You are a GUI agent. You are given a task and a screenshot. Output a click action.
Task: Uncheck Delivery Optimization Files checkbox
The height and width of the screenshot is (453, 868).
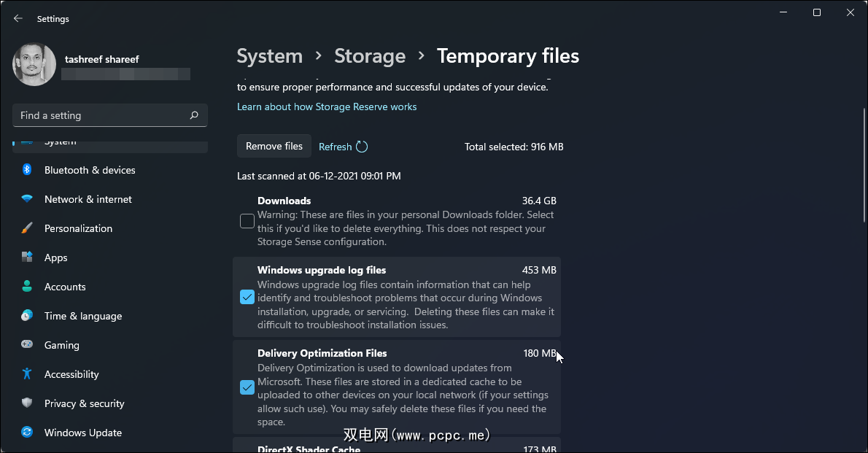pos(247,387)
